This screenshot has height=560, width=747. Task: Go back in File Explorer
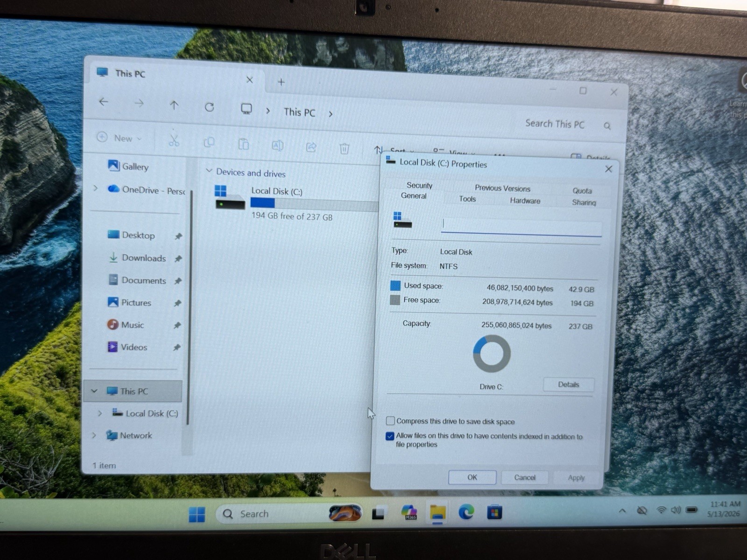coord(104,102)
